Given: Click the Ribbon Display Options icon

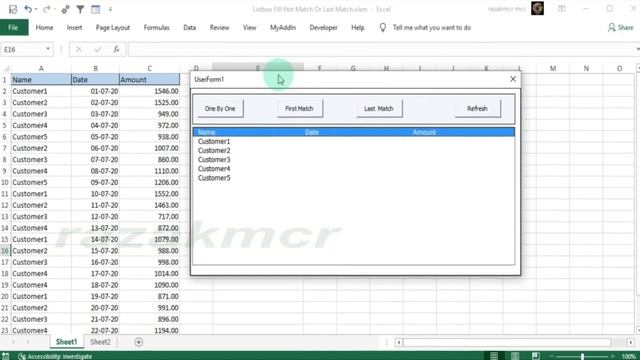Looking at the screenshot, I should point(562,9).
